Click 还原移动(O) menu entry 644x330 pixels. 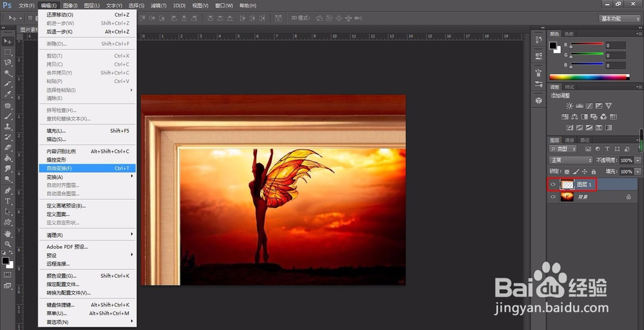tap(87, 15)
